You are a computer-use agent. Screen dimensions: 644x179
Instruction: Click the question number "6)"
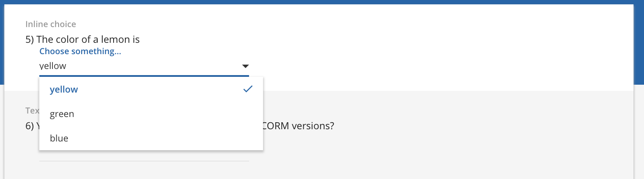30,126
